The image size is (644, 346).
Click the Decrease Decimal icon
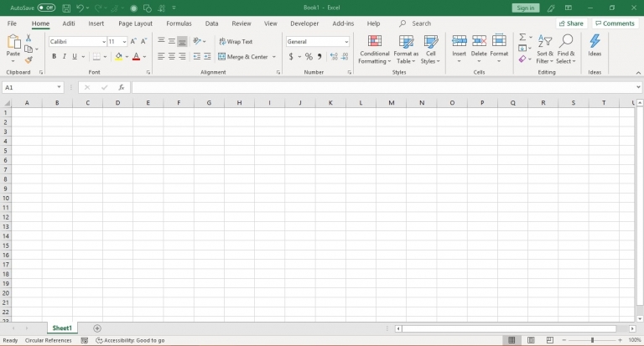tap(345, 57)
